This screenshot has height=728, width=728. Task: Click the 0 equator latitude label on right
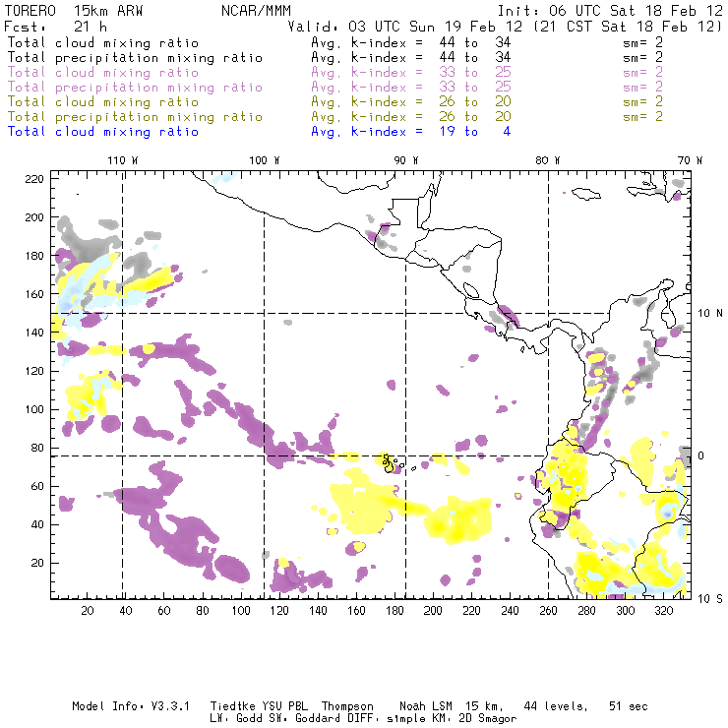click(701, 455)
